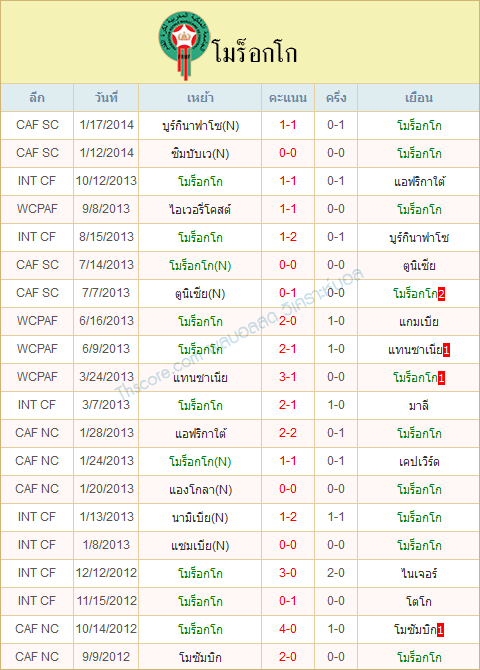This screenshot has width=480, height=670.
Task: Click the date 3/7/2013
Action: 106,405
